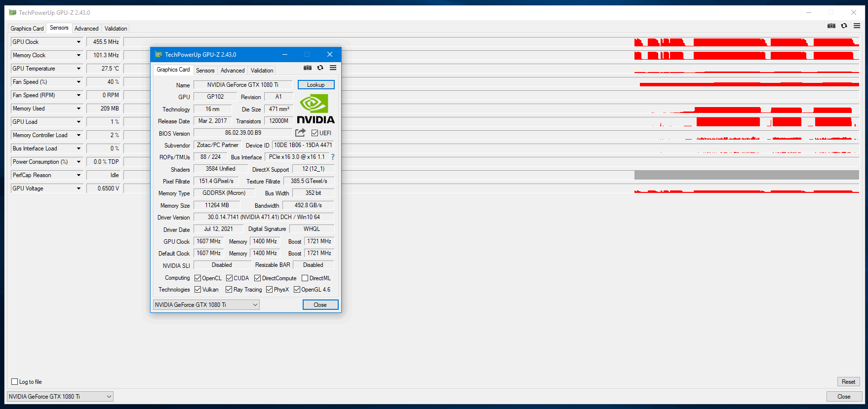Click the GPU Clock red sensor graph
The height and width of the screenshot is (409, 868).
[x=747, y=42]
